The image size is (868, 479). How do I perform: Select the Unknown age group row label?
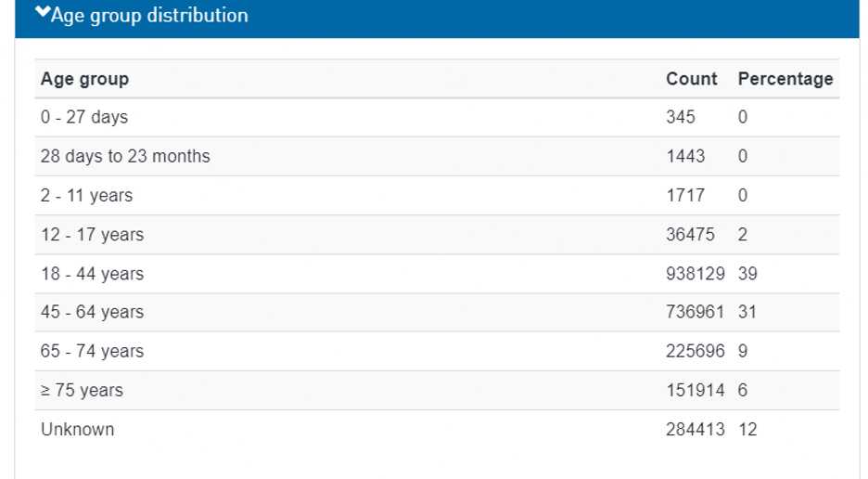point(78,430)
